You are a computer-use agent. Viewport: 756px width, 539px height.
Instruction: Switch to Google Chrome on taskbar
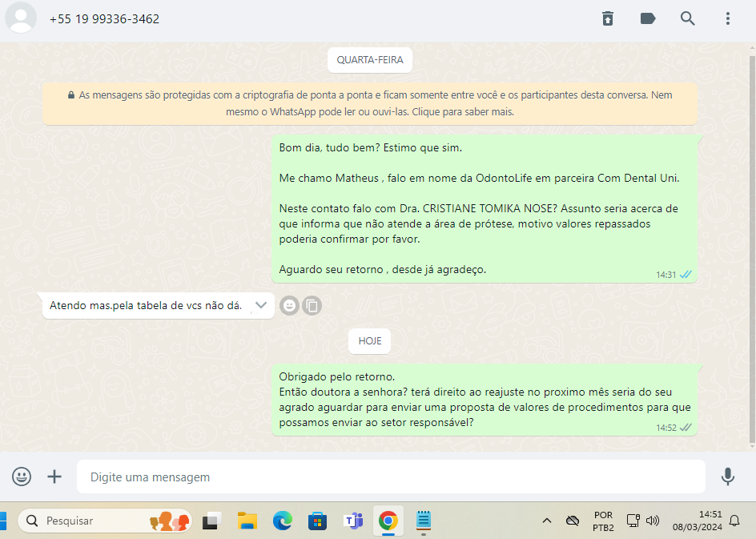click(x=388, y=521)
